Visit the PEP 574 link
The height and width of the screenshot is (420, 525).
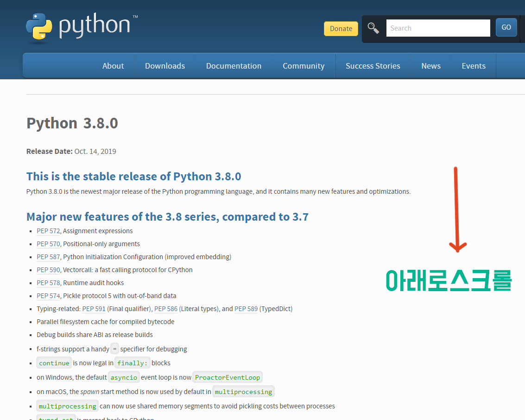48,296
